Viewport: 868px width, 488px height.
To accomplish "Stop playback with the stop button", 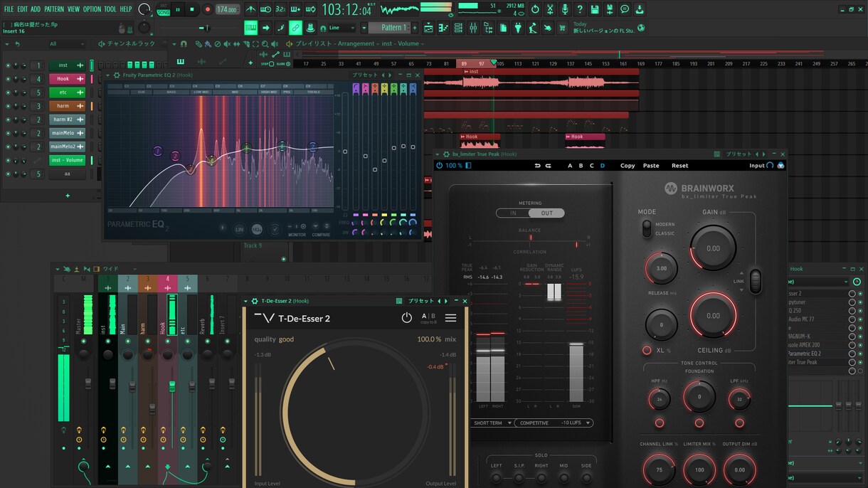I will tap(193, 9).
